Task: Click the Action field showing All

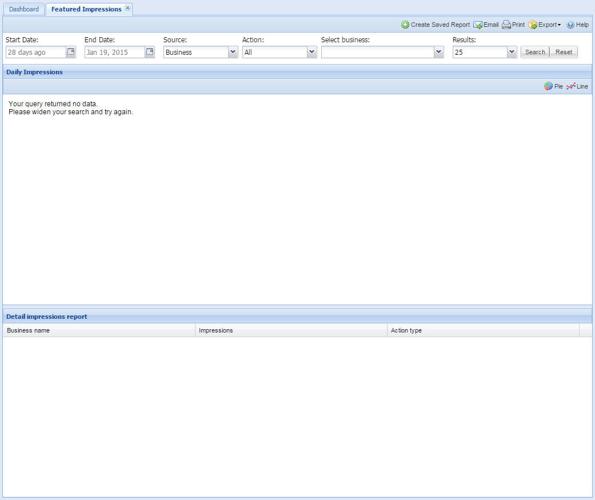Action: [x=275, y=52]
